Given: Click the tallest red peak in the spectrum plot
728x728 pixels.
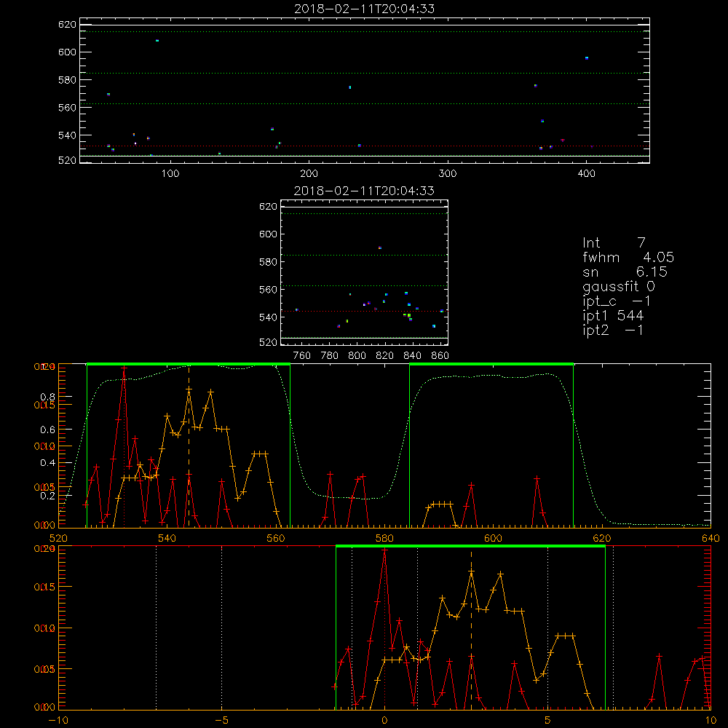Looking at the screenshot, I should pos(124,368).
